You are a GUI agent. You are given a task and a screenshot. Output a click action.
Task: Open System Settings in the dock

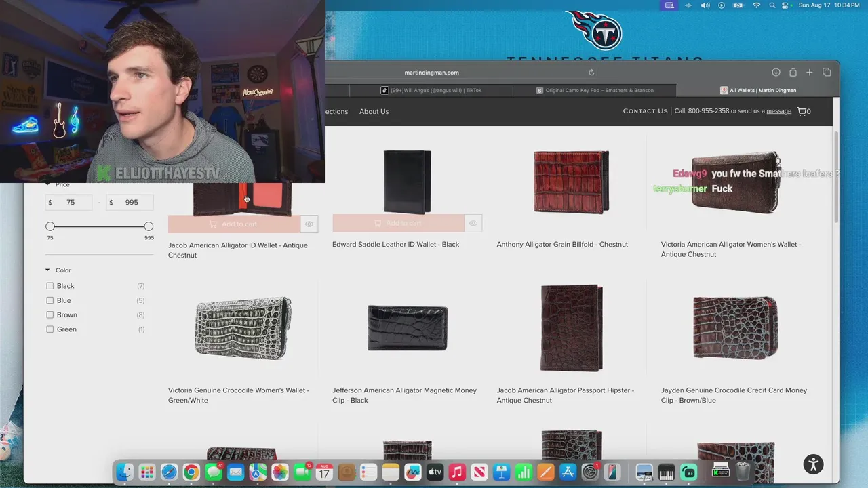coord(590,472)
